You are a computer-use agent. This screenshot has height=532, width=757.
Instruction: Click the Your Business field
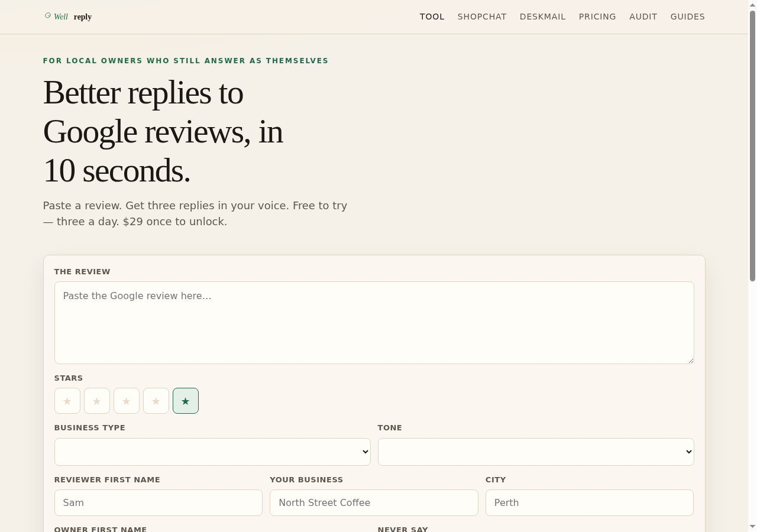[374, 502]
